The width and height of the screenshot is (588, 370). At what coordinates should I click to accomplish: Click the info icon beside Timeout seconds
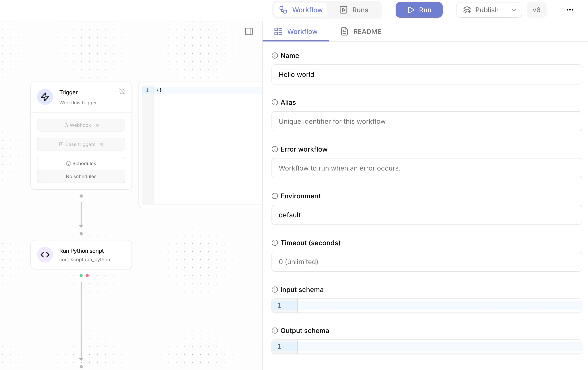point(275,243)
